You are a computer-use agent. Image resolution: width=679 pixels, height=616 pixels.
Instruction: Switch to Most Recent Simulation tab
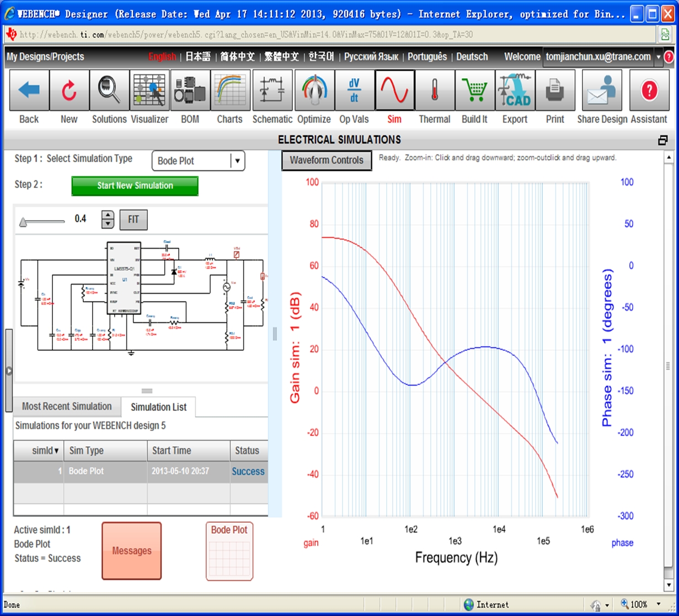tap(67, 406)
